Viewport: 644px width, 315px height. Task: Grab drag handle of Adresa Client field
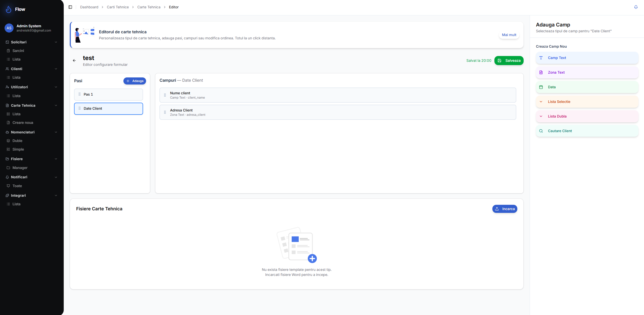click(165, 112)
